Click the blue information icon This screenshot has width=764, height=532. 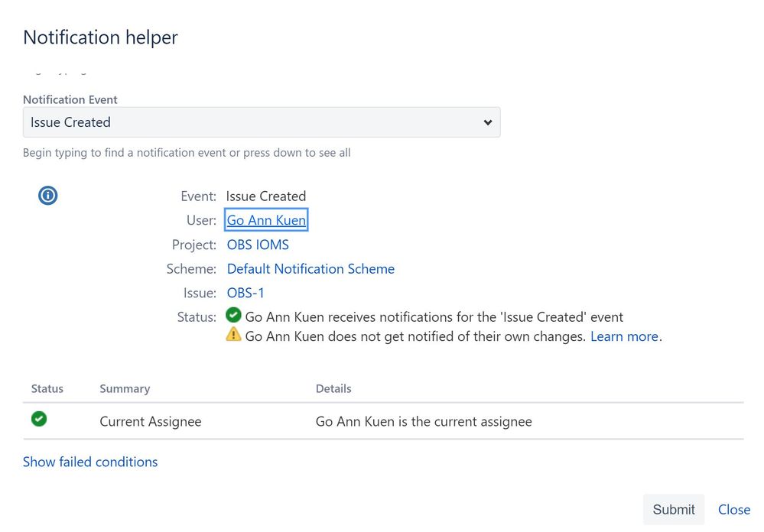pos(48,196)
